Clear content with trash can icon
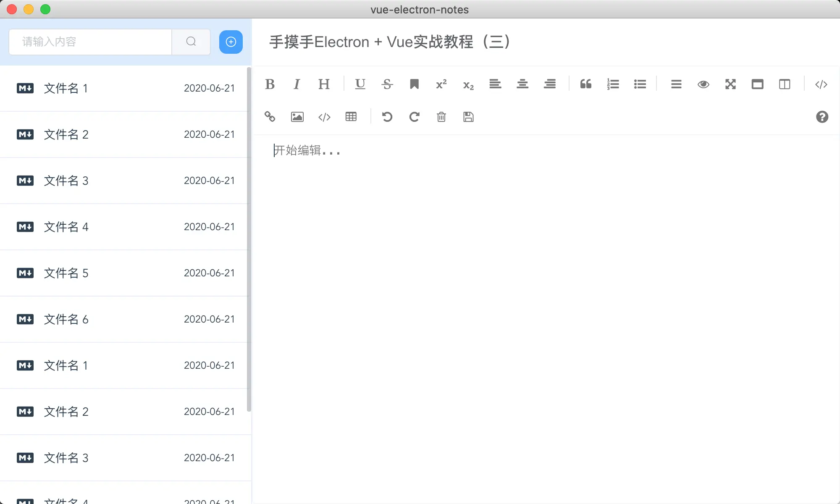Screen dimensions: 840x504 point(441,117)
